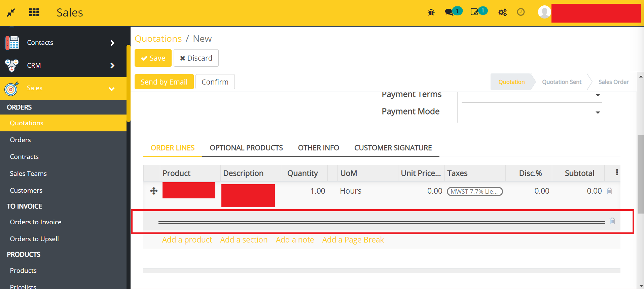Switch to the Customer Signature tab
The width and height of the screenshot is (644, 289).
click(393, 148)
